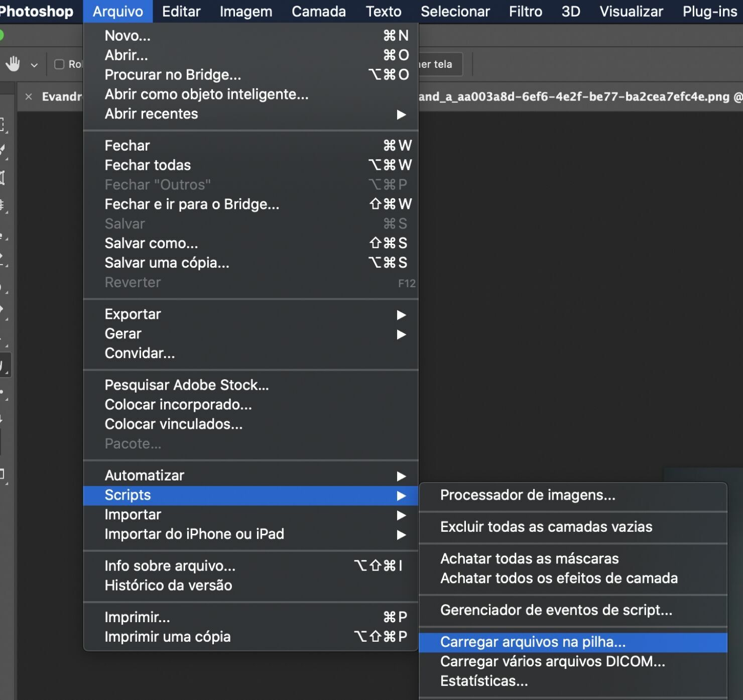Expand the Automatizar submenu
Screen dimensions: 743x700
(x=251, y=476)
